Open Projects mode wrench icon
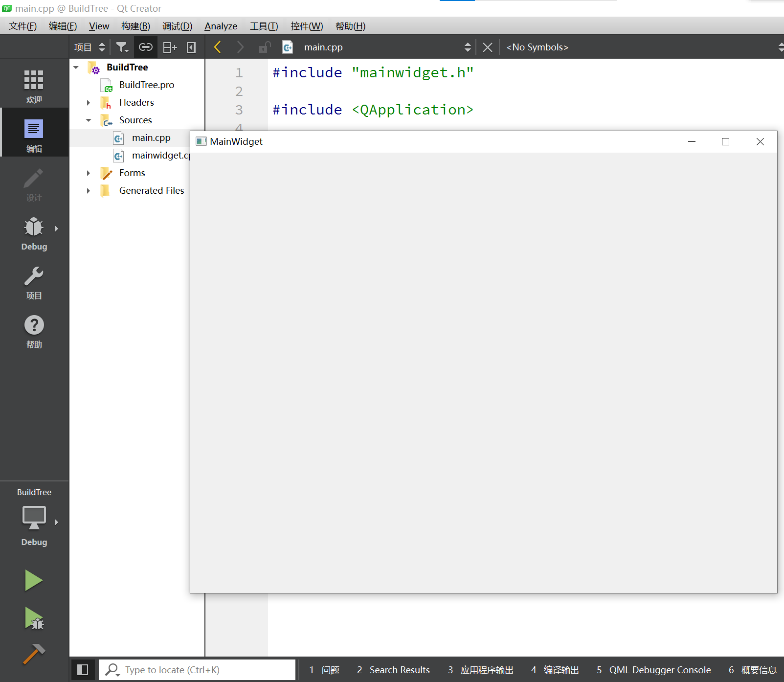Image resolution: width=784 pixels, height=682 pixels. [x=34, y=276]
